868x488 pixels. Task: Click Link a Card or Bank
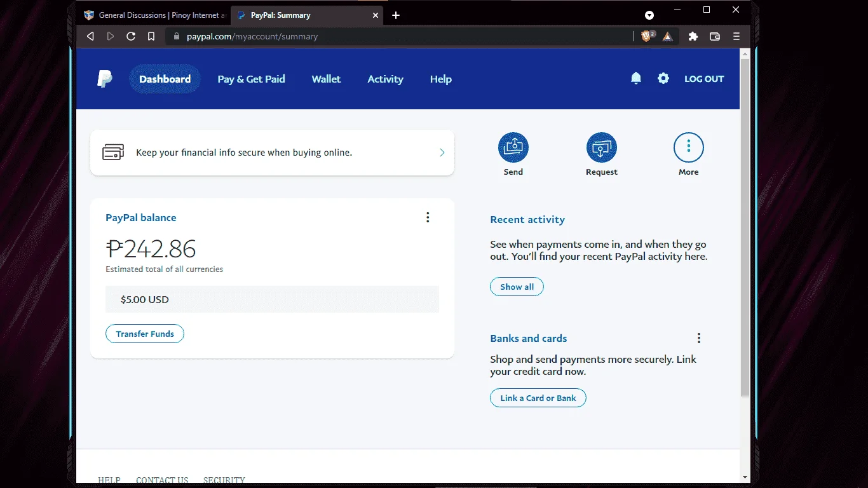pyautogui.click(x=538, y=398)
